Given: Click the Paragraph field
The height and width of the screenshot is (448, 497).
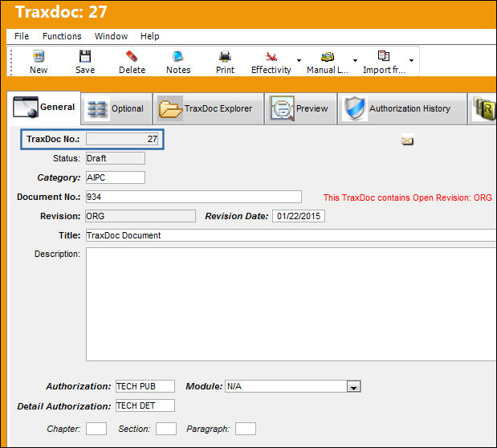Looking at the screenshot, I should 246,429.
